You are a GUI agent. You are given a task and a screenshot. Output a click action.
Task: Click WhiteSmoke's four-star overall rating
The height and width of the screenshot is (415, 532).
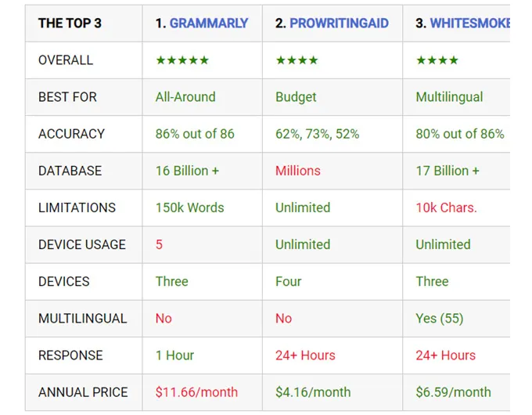pos(437,60)
